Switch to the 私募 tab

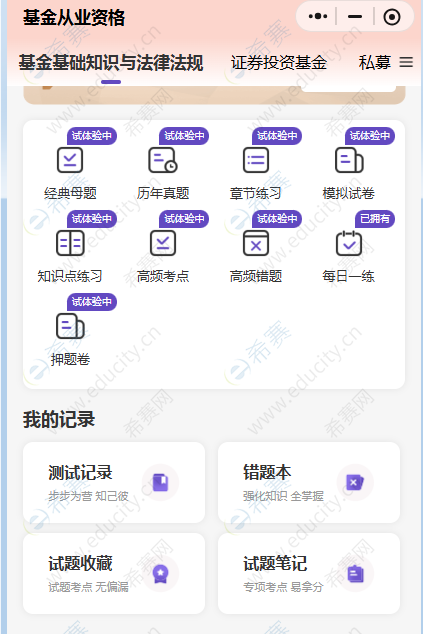point(374,63)
